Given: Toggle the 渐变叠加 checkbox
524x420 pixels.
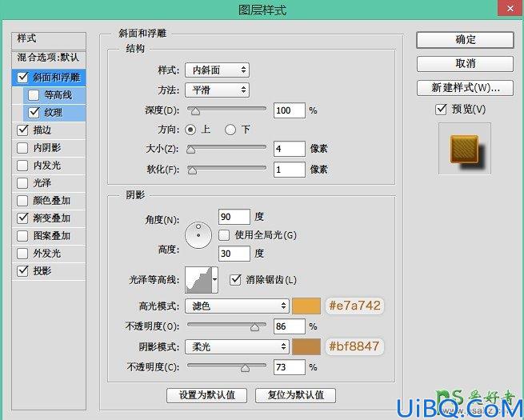Looking at the screenshot, I should tap(22, 218).
